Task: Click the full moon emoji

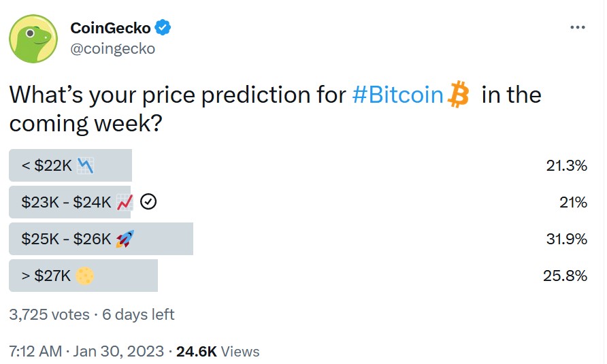Action: (84, 276)
